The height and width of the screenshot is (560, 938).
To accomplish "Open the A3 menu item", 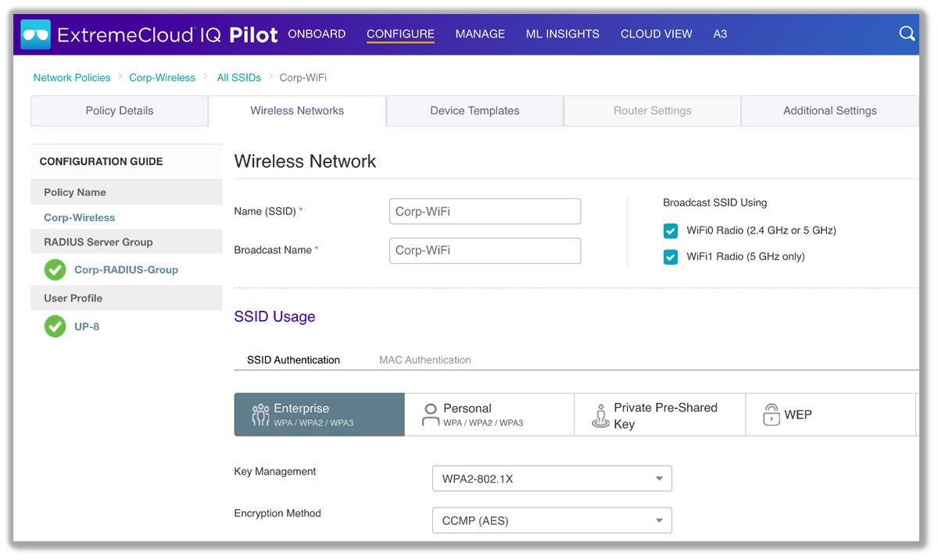I will click(x=721, y=34).
